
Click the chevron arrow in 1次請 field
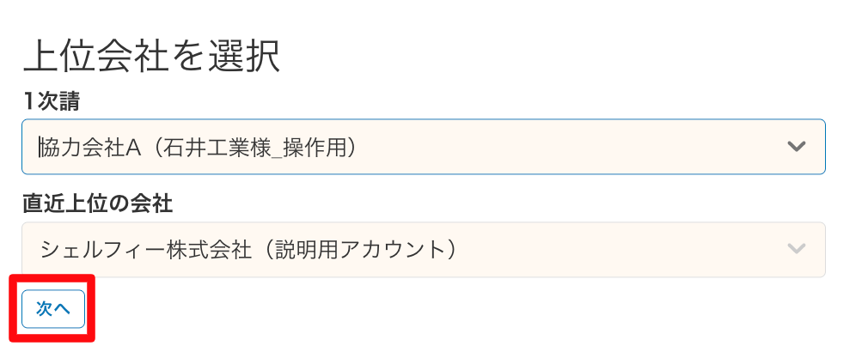click(x=797, y=147)
